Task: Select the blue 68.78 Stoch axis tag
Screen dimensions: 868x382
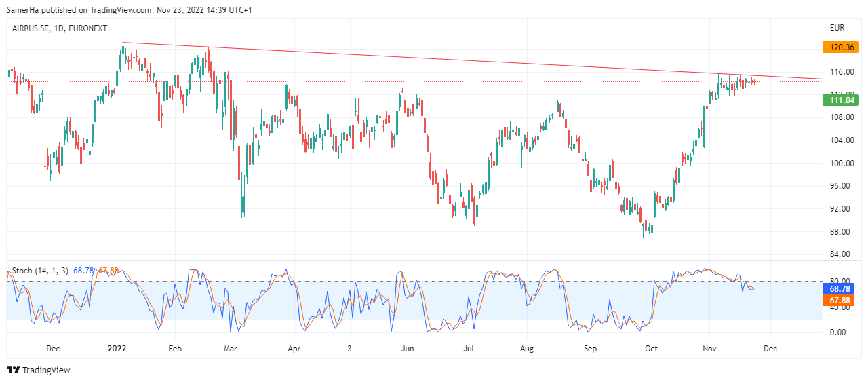Action: tap(840, 288)
